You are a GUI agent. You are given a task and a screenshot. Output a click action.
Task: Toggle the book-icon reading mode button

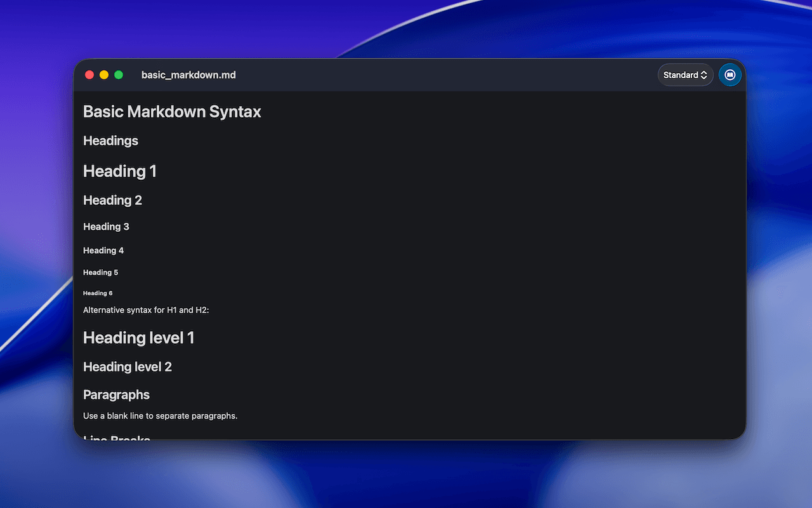point(730,75)
